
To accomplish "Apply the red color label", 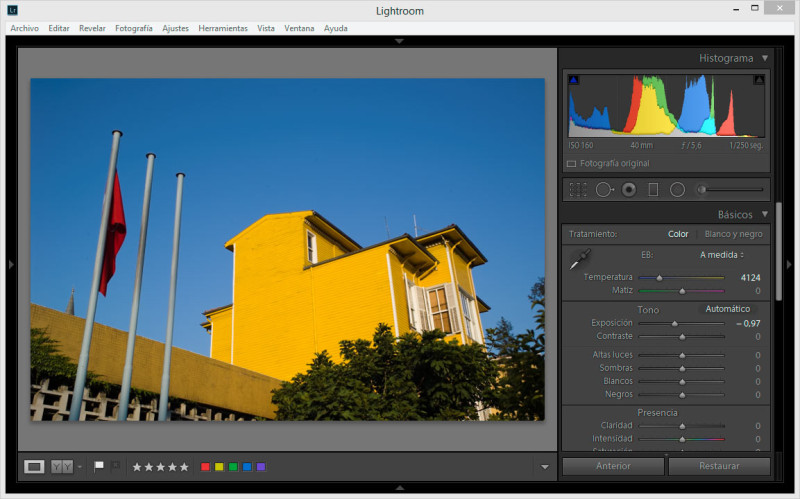I will (x=205, y=467).
